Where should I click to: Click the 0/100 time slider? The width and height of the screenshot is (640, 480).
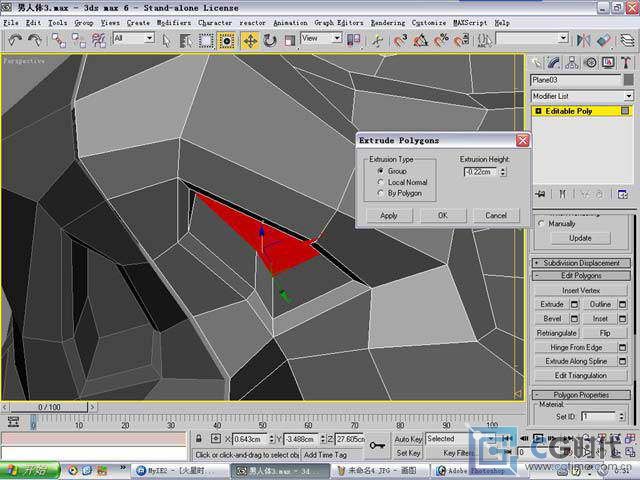pos(49,407)
